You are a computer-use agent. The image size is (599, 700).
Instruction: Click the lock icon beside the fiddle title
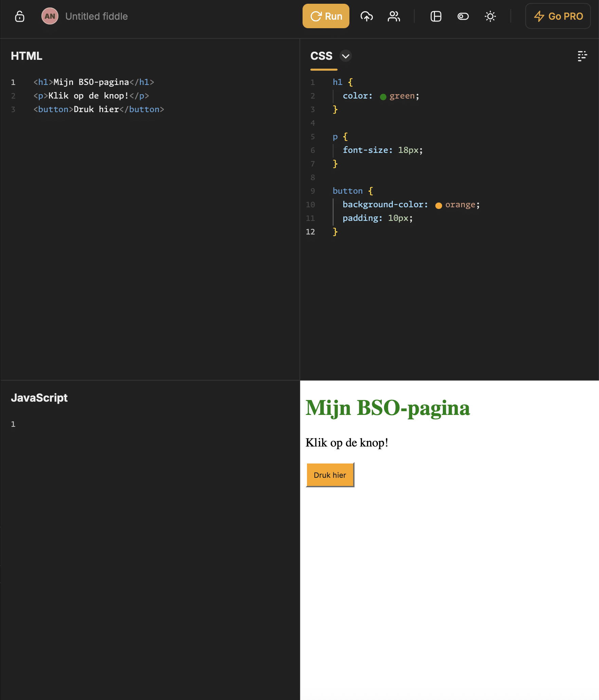20,16
